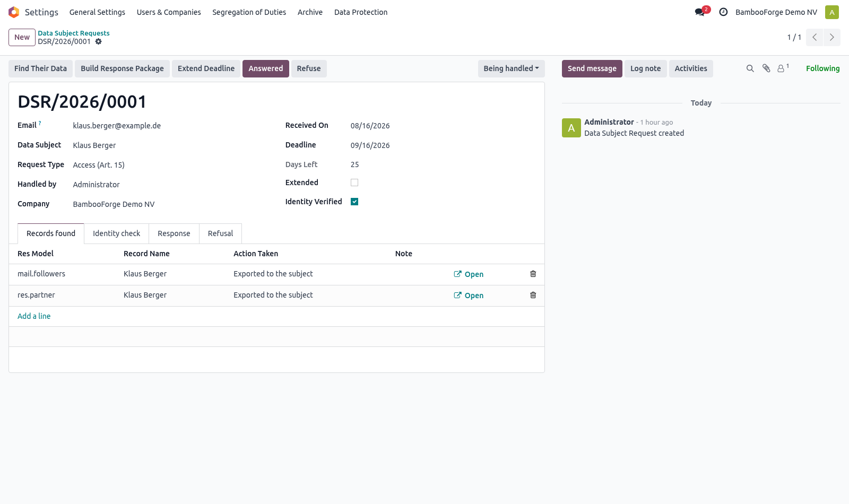The width and height of the screenshot is (849, 504).
Task: Click the Administrator user avatar in top bar
Action: tap(832, 12)
